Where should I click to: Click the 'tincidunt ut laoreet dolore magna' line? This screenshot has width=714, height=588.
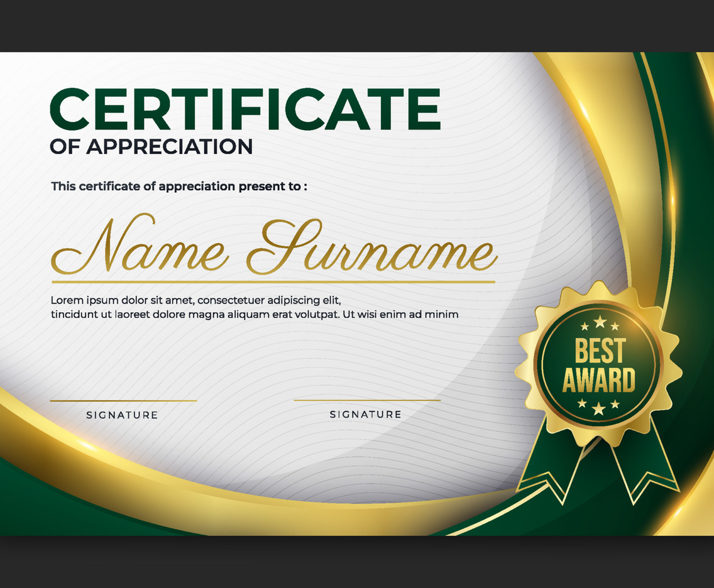(255, 315)
